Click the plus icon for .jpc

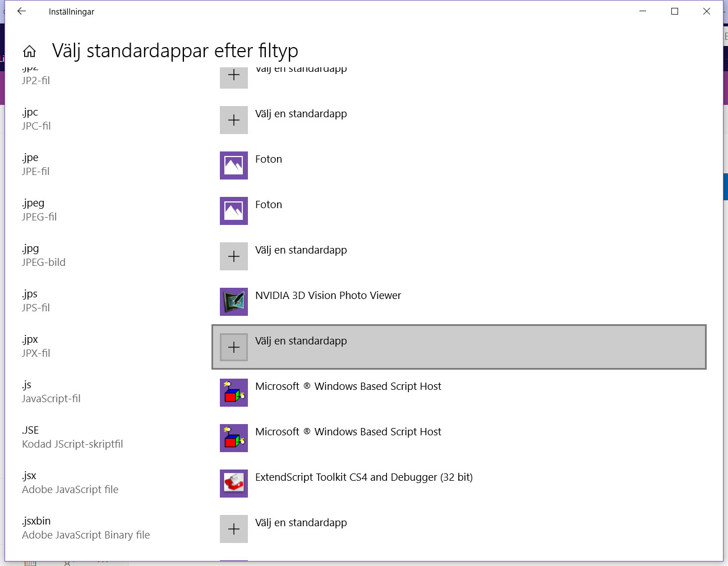coord(234,120)
